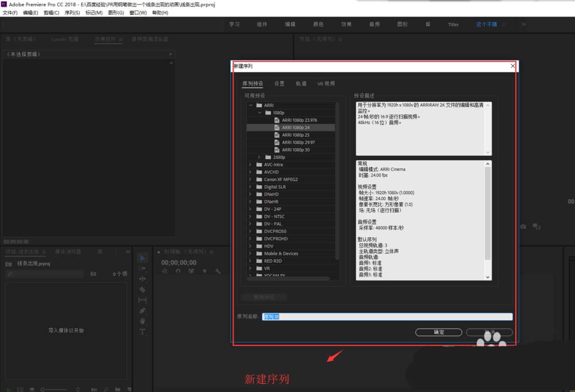Select the Type tool
This screenshot has width=575, height=392.
click(x=142, y=332)
